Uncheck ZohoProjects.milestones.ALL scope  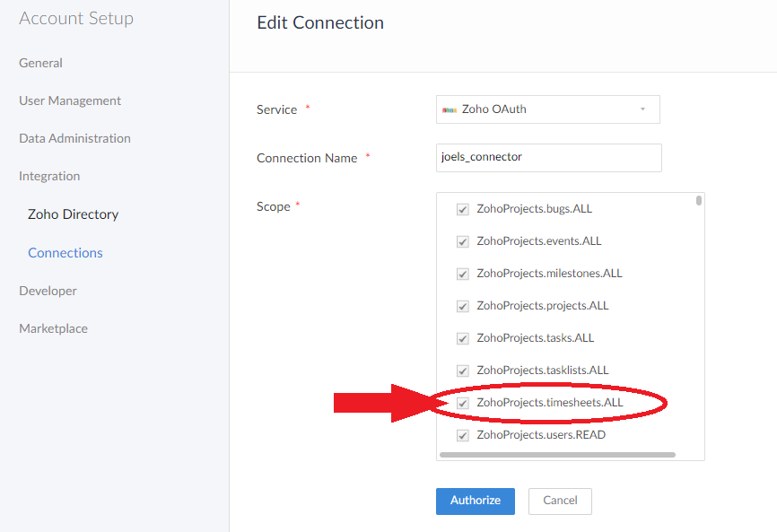point(463,274)
